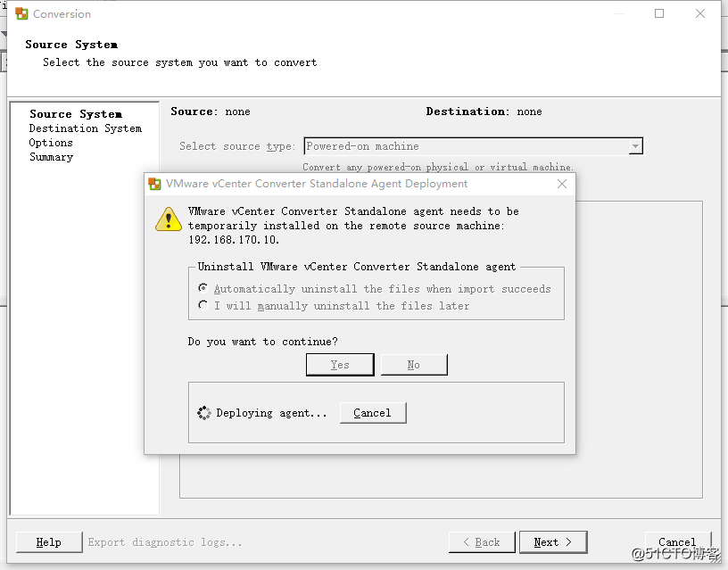Open the Select source type dropdown
Image resolution: width=728 pixels, height=570 pixels.
[x=635, y=146]
